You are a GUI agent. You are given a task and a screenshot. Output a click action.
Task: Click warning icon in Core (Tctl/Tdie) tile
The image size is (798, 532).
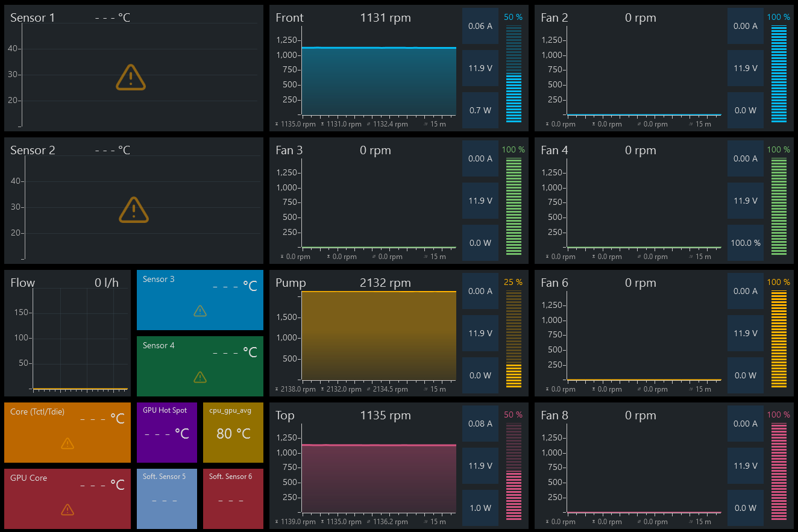(x=68, y=443)
